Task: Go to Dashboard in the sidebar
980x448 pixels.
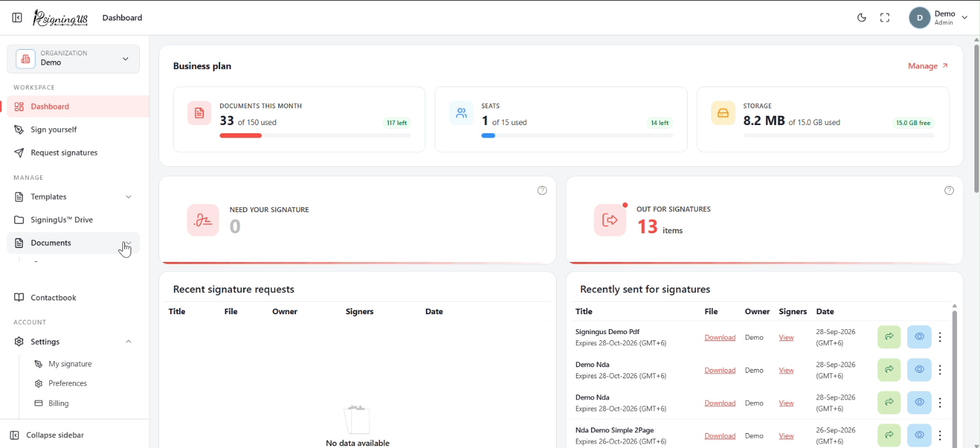Action: pos(78,106)
